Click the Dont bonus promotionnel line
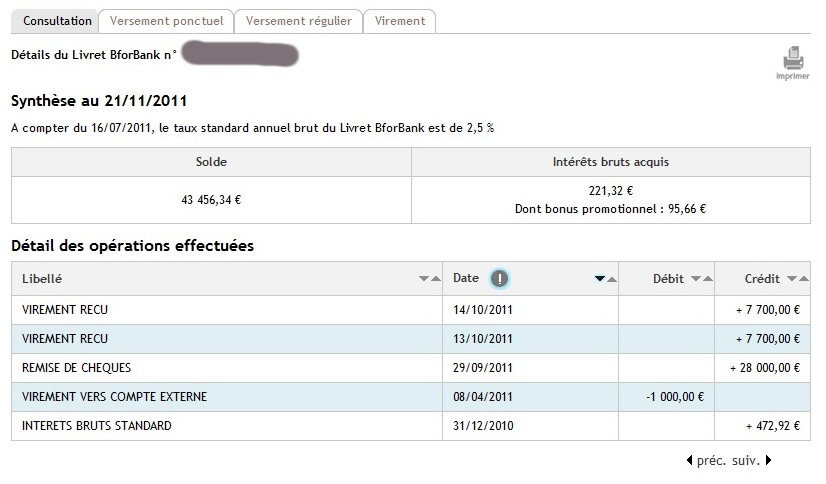This screenshot has height=484, width=826. (610, 209)
